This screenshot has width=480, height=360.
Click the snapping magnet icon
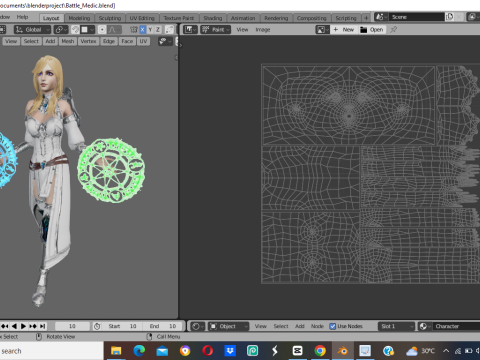point(76,30)
